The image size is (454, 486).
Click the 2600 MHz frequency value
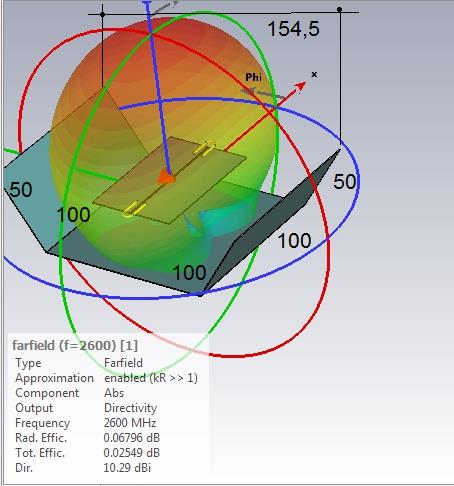point(130,423)
